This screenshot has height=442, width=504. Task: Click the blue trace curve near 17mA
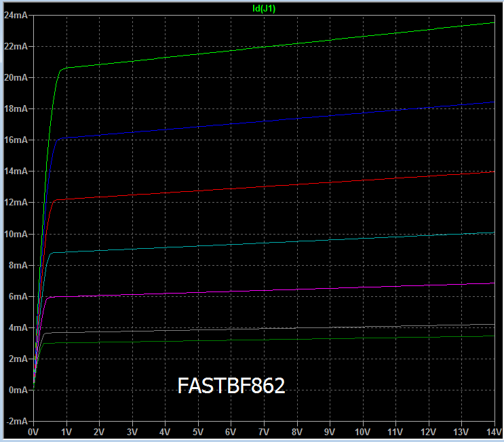pyautogui.click(x=264, y=121)
